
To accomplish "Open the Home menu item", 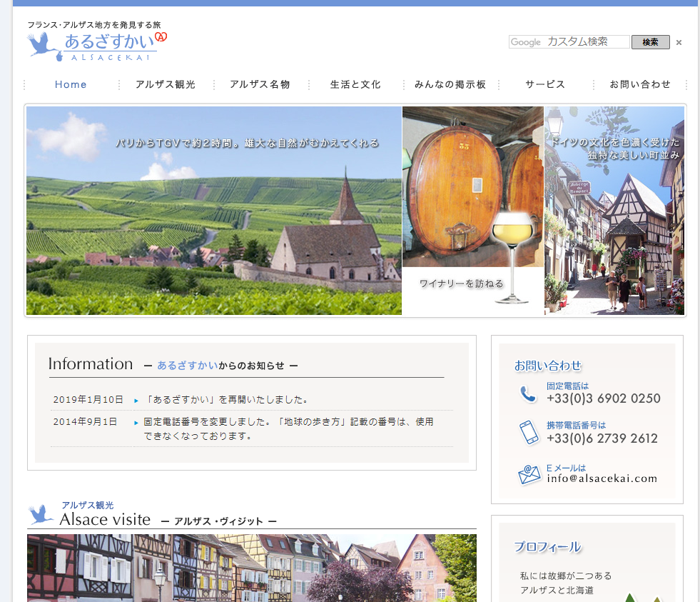I will [x=71, y=84].
